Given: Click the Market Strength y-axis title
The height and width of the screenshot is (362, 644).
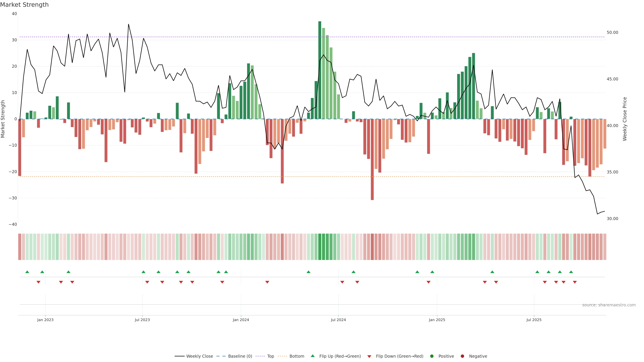Looking at the screenshot, I should (x=3, y=119).
